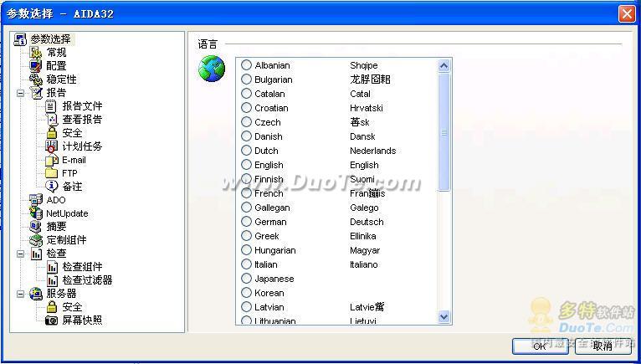Select the Bulgarian radio button
This screenshot has width=641, height=364.
[246, 79]
